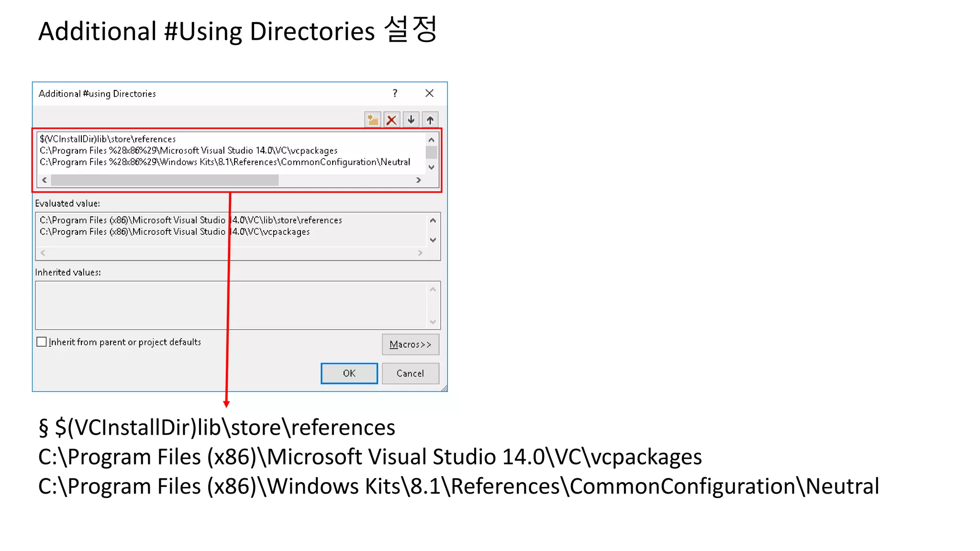This screenshot has width=980, height=551.
Task: Click the directory list scroll-left arrow
Action: tap(45, 180)
